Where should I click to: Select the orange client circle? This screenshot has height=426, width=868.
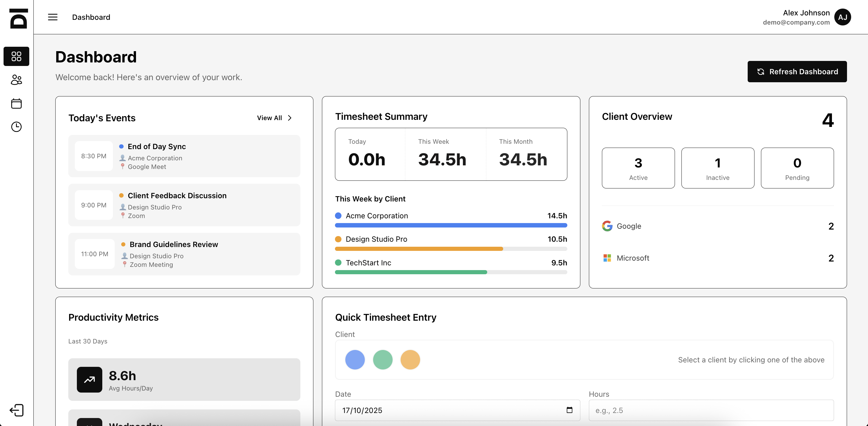(410, 359)
